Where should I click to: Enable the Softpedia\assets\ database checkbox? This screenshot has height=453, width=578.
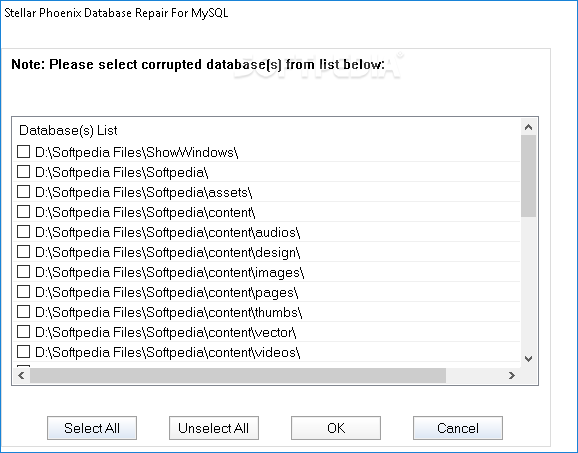coord(24,191)
